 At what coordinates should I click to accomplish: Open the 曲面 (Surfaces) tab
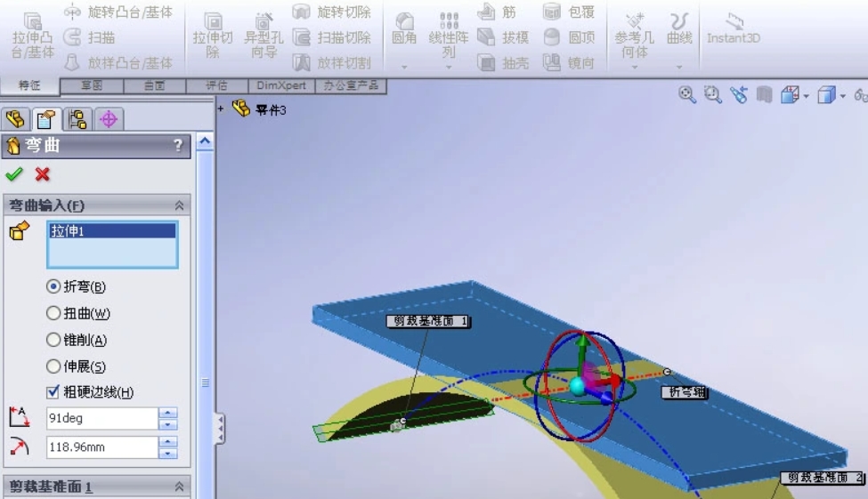tap(154, 85)
